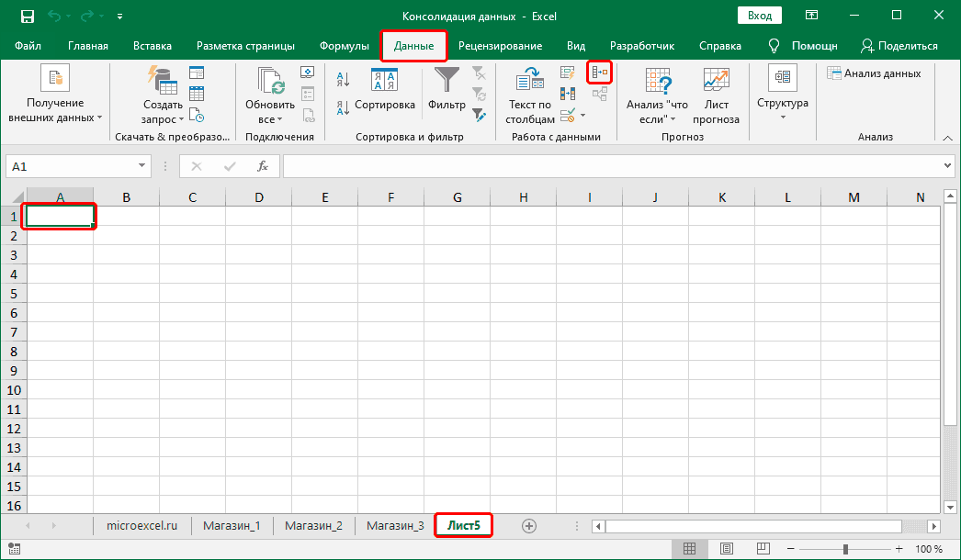This screenshot has height=560, width=961.
Task: Click the Flash Fill icon
Action: click(x=568, y=72)
